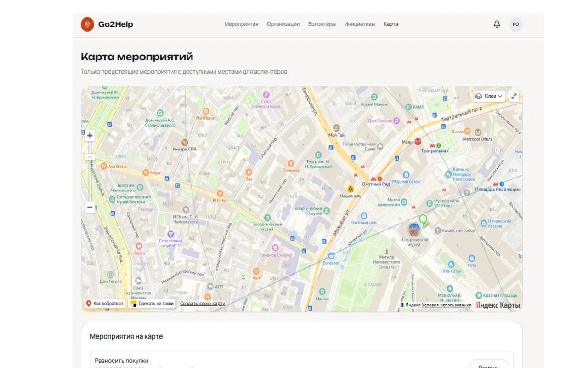
Task: Click the Как добраться button
Action: (104, 304)
